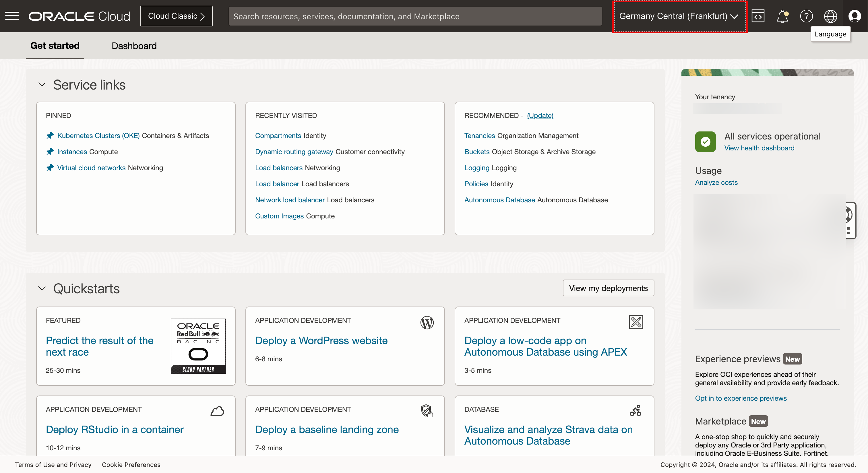The height and width of the screenshot is (473, 868).
Task: Open the user profile avatar menu
Action: [855, 16]
